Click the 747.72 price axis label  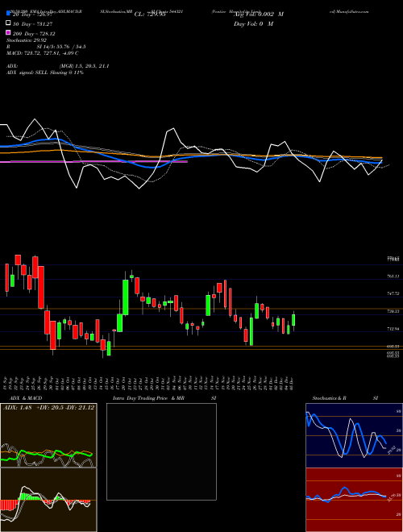(393, 293)
